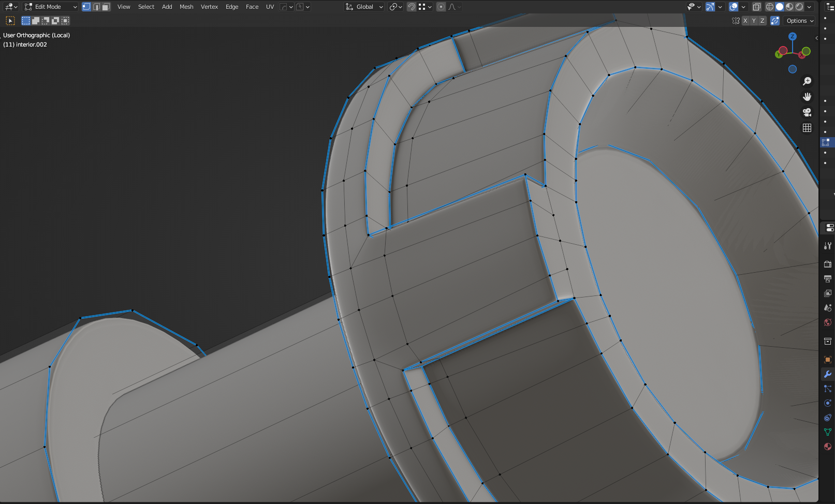Switch to wireframe viewport shading
835x504 pixels.
tap(770, 7)
